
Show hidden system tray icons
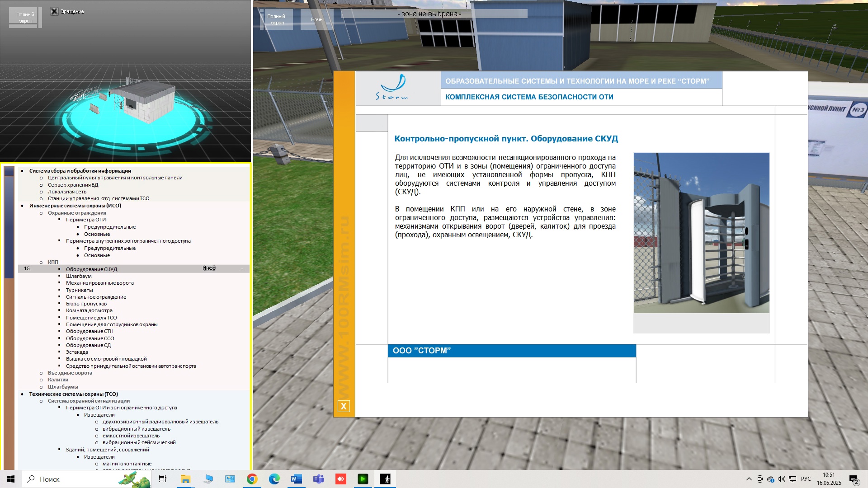(749, 479)
